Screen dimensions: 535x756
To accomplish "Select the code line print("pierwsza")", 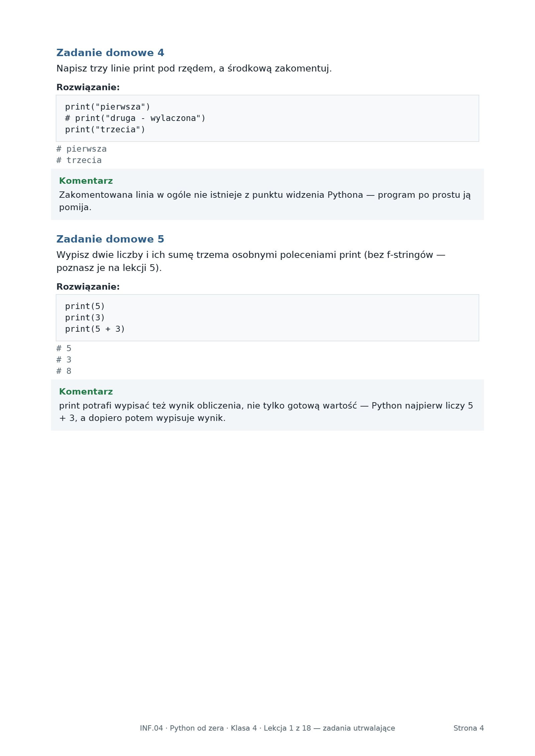I will (108, 107).
